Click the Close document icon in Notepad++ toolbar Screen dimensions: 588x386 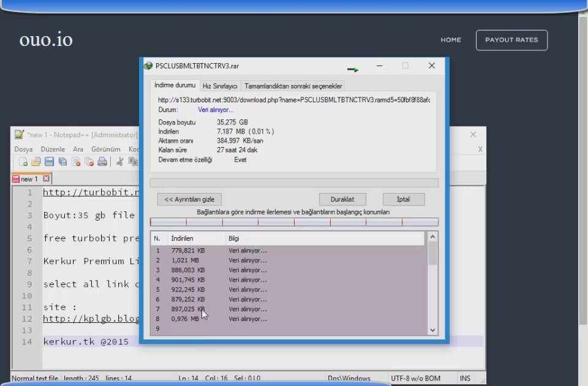(76, 162)
